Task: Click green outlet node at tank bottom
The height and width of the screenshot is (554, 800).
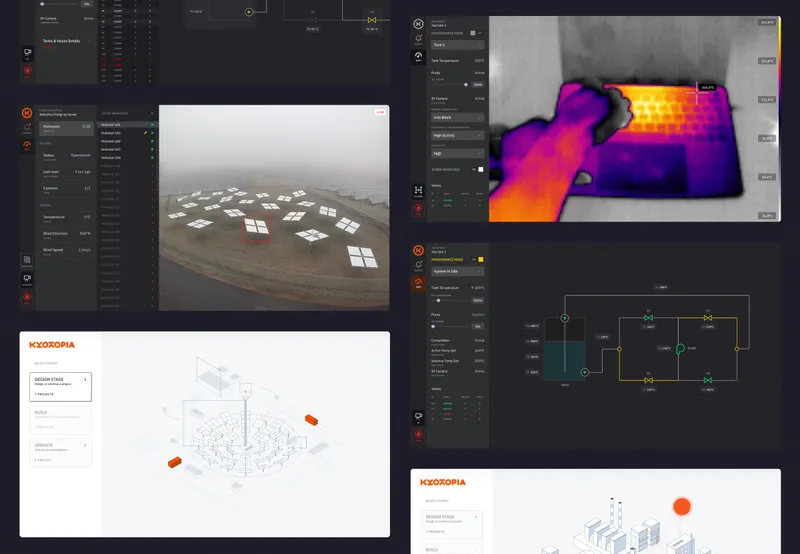Action: (x=585, y=372)
